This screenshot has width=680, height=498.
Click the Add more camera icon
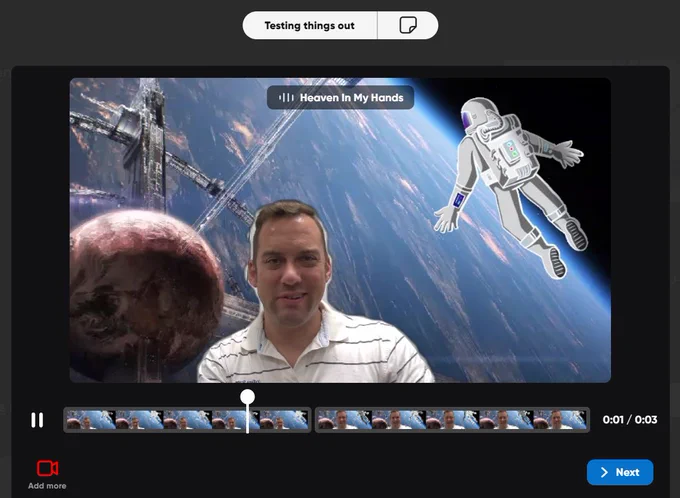coord(47,469)
